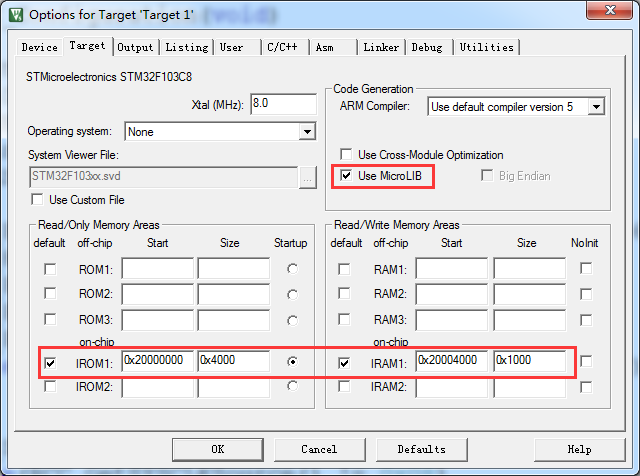The image size is (640, 476).
Task: Select IROM1 Startup radio button
Action: tap(292, 361)
